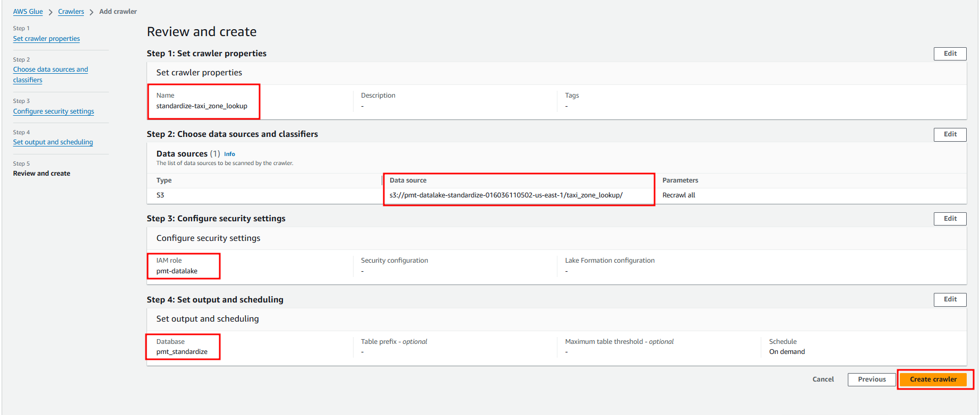Edit Step 3 security settings
Screen dimensions: 980x415
(950, 219)
